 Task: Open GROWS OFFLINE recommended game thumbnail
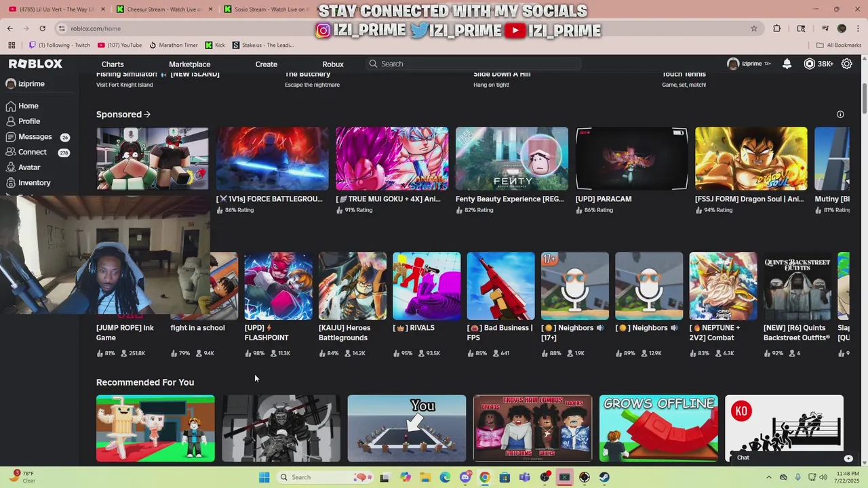[x=658, y=428]
